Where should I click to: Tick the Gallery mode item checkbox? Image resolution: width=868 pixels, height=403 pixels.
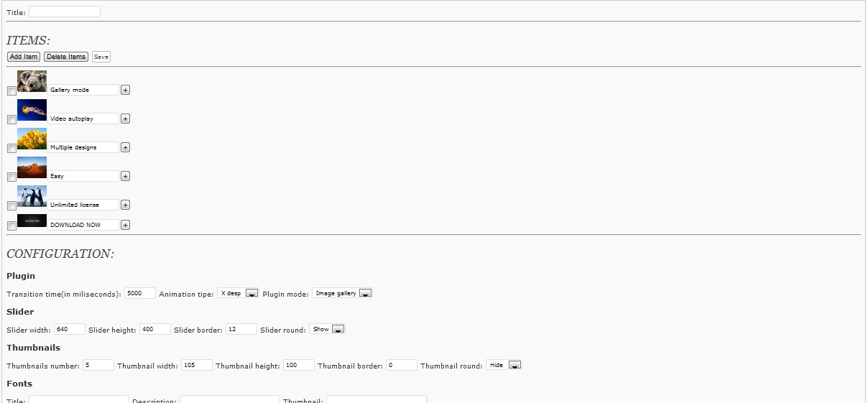11,91
